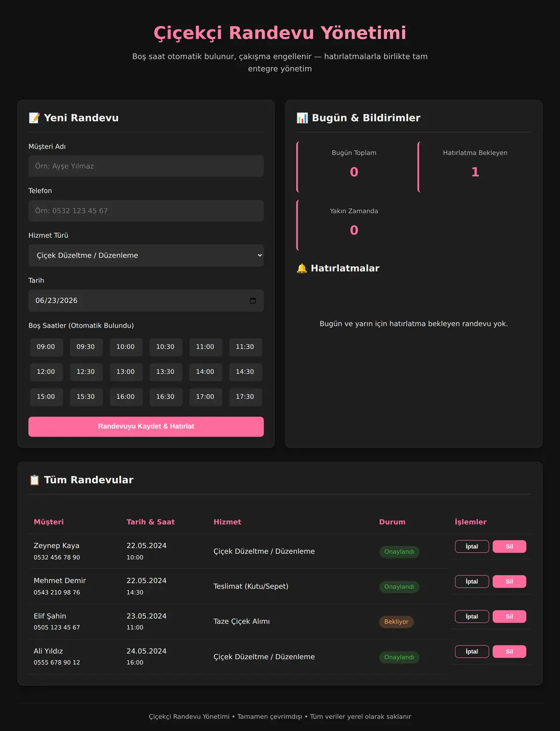Delete Elif Şahin's appointment with Sil
The width and height of the screenshot is (560, 731).
510,617
